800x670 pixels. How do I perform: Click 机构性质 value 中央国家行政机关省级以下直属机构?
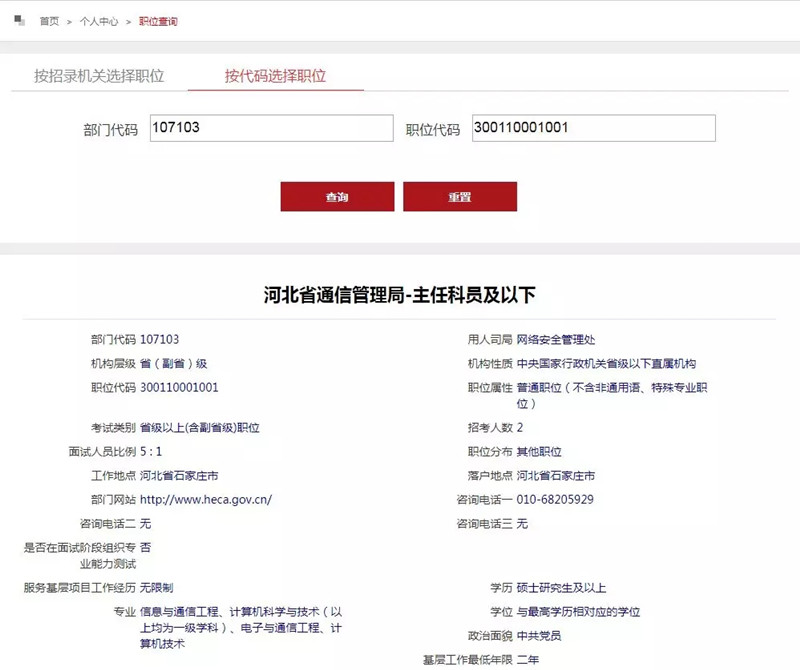coord(606,363)
